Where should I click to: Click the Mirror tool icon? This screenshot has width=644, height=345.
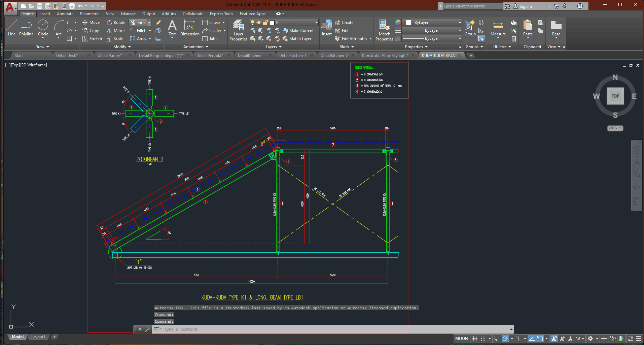pyautogui.click(x=109, y=31)
